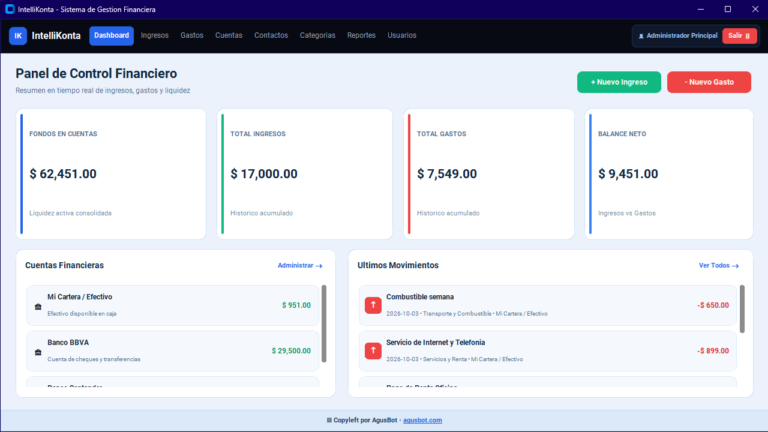Screen dimensions: 768x432
Task: Open the agusbot.com footer link
Action: (422, 420)
